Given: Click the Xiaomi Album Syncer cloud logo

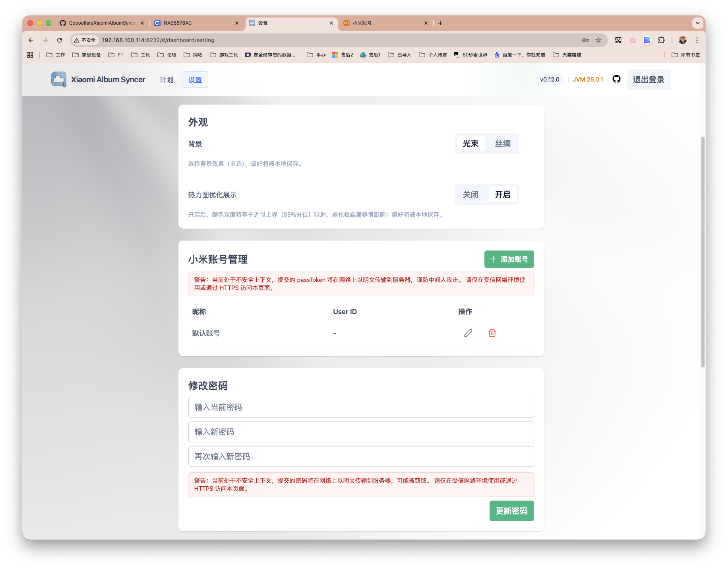Looking at the screenshot, I should tap(58, 79).
